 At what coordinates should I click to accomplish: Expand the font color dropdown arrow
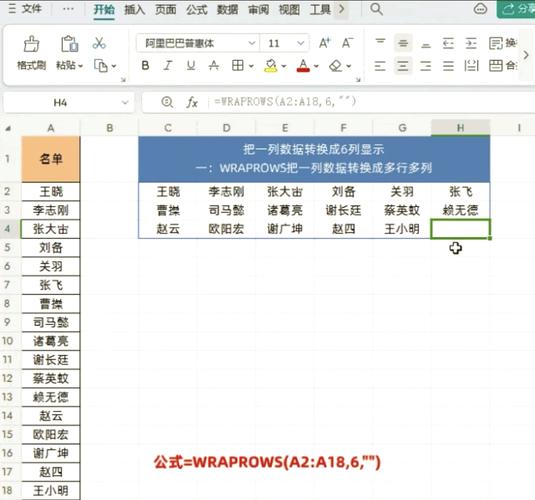tap(316, 66)
